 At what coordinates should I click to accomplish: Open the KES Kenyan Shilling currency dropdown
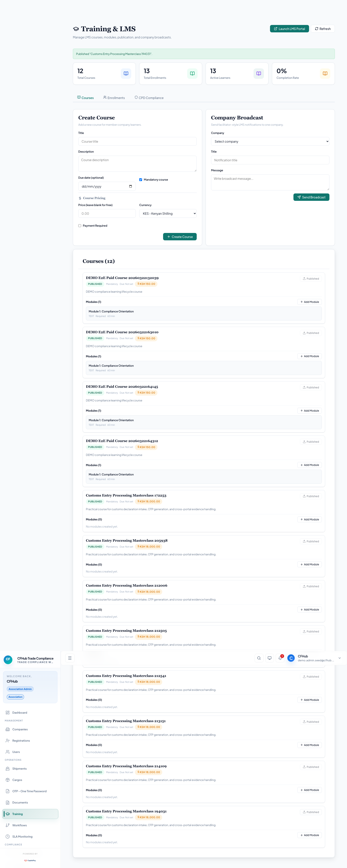tap(168, 214)
